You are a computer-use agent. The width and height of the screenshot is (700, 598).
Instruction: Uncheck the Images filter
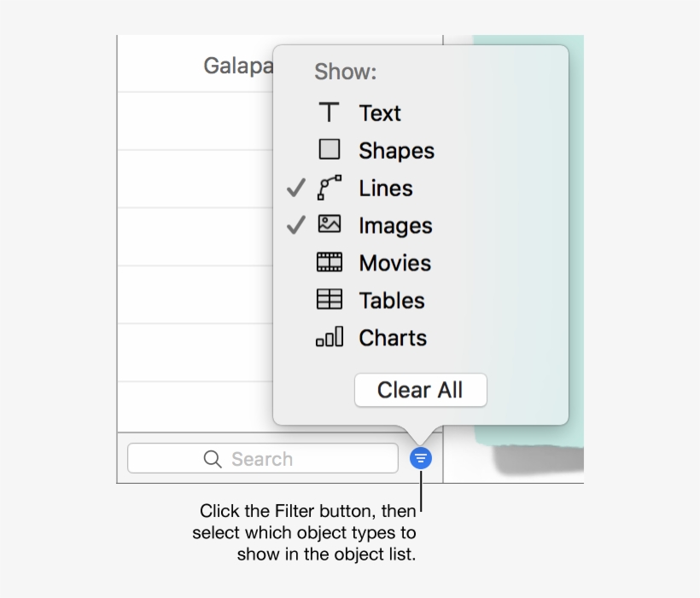(295, 224)
